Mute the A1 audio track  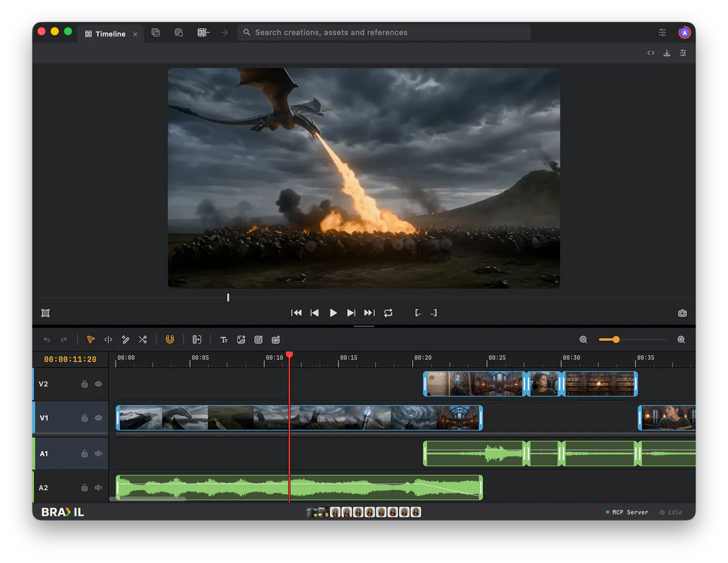(x=98, y=453)
